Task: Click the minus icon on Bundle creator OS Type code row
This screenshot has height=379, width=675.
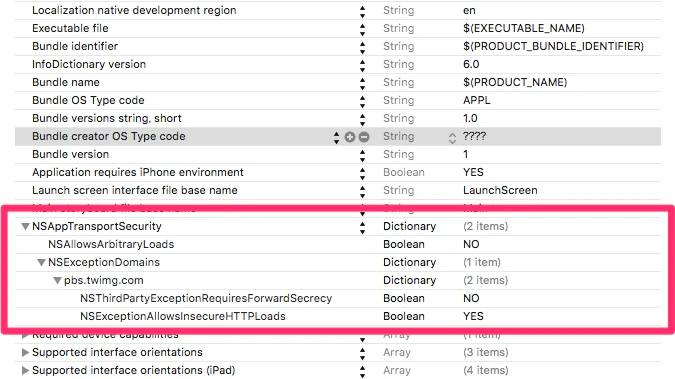Action: point(364,137)
